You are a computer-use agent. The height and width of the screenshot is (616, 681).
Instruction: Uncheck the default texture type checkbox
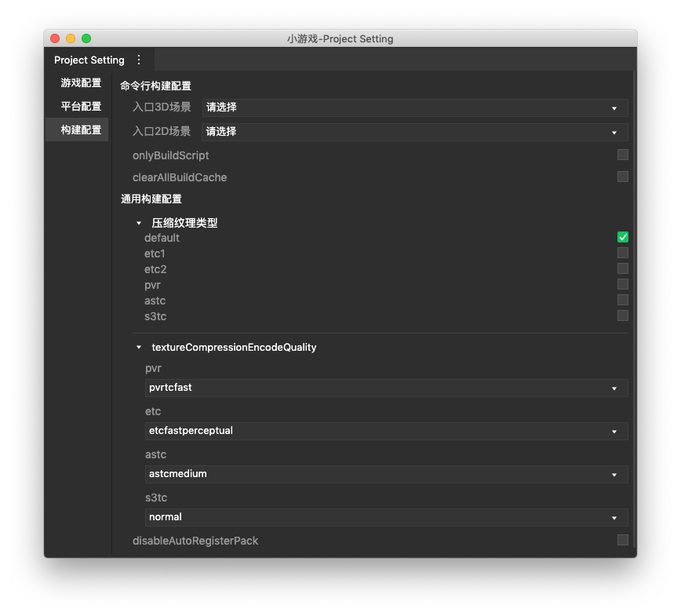622,237
